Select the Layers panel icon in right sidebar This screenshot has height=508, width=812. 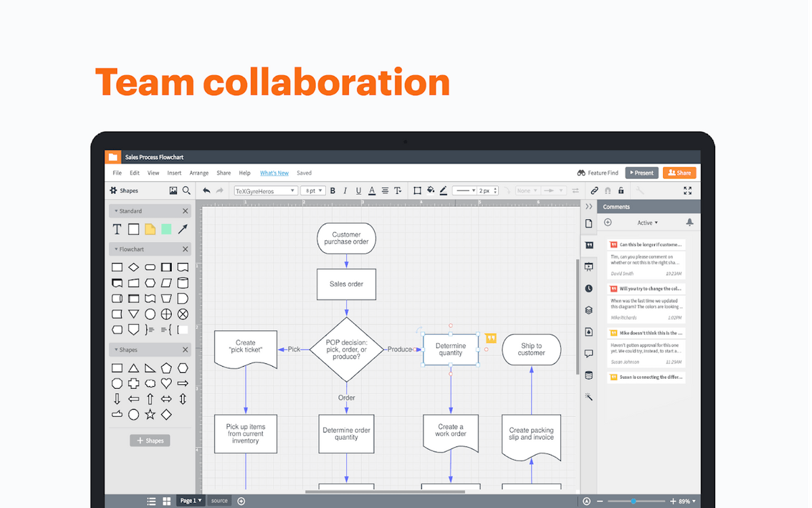(x=589, y=310)
